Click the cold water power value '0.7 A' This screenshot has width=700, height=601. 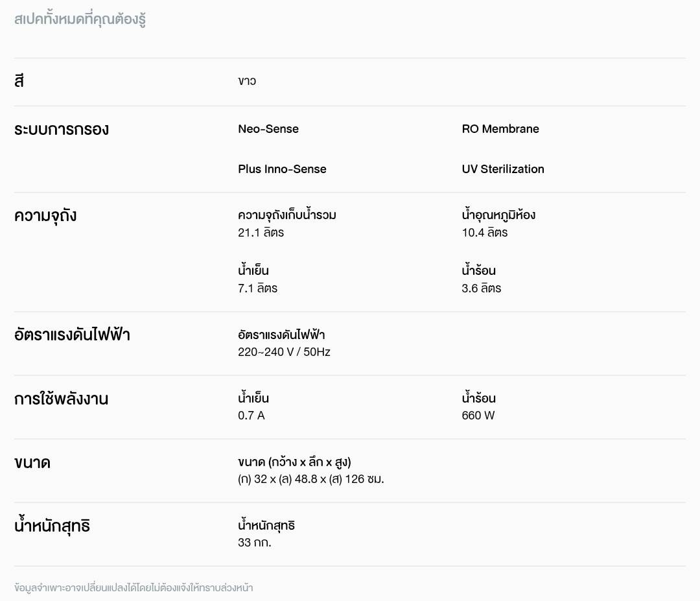(251, 416)
